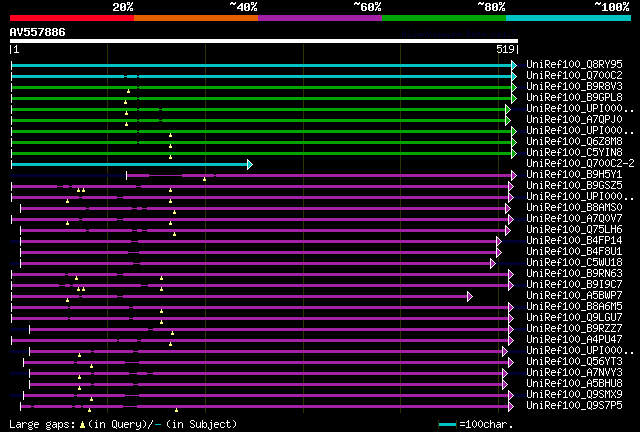Click the UniRef100_Q75LH6 label
Image resolution: width=640 pixels, height=432 pixels.
pyautogui.click(x=574, y=230)
